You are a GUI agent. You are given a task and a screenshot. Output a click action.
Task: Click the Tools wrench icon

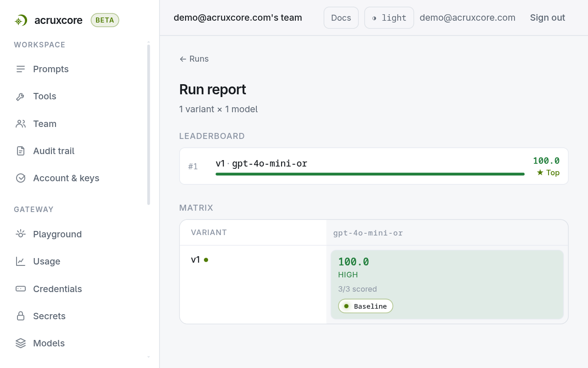click(21, 97)
